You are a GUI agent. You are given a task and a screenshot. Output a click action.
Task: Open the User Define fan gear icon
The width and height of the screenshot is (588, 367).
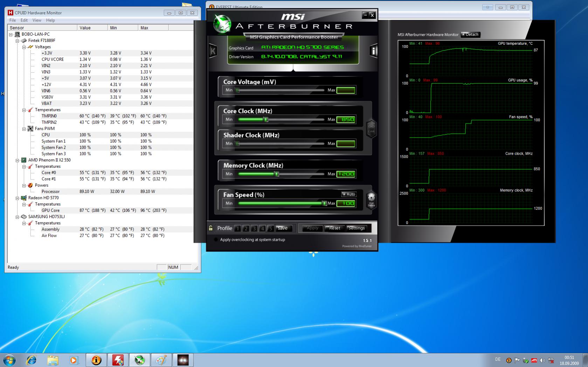(x=371, y=200)
